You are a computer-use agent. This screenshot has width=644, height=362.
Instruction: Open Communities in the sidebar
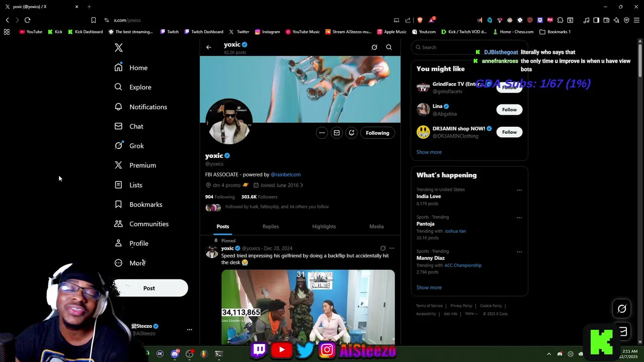click(x=141, y=224)
